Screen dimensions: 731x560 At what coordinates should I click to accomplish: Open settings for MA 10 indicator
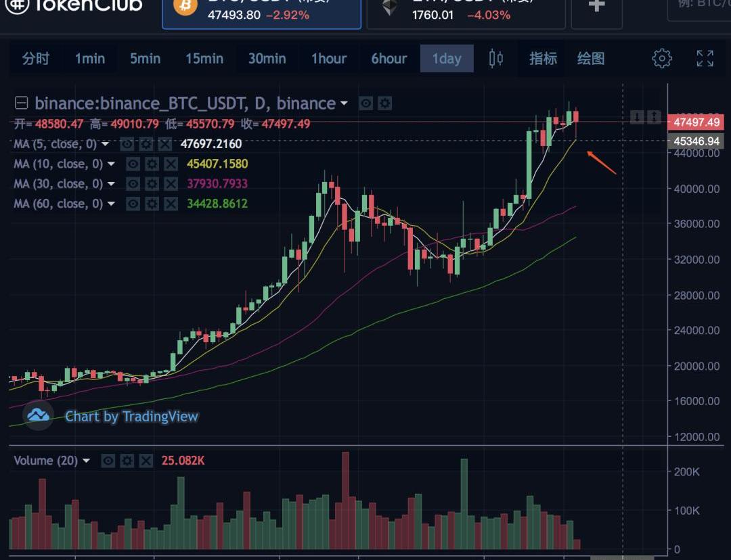[152, 164]
